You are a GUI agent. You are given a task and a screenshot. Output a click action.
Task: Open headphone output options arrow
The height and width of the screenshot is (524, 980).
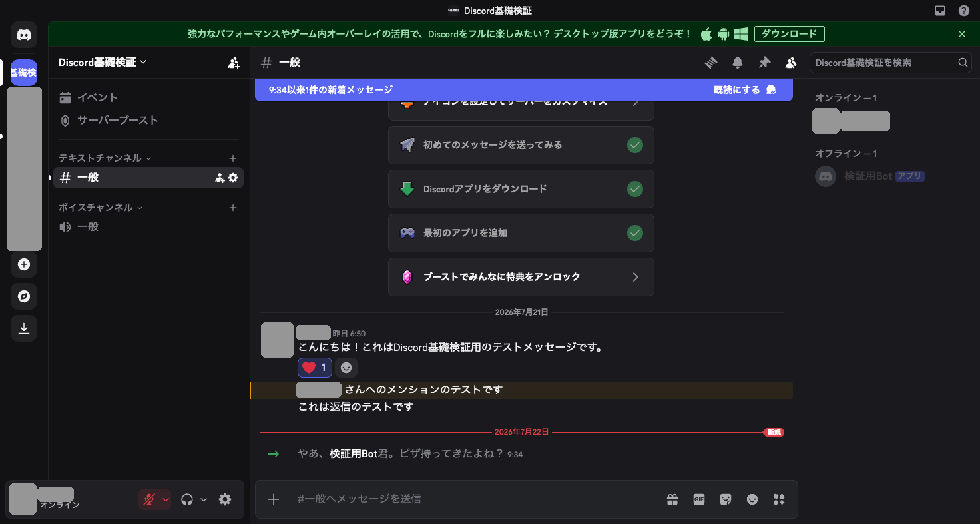coord(204,499)
